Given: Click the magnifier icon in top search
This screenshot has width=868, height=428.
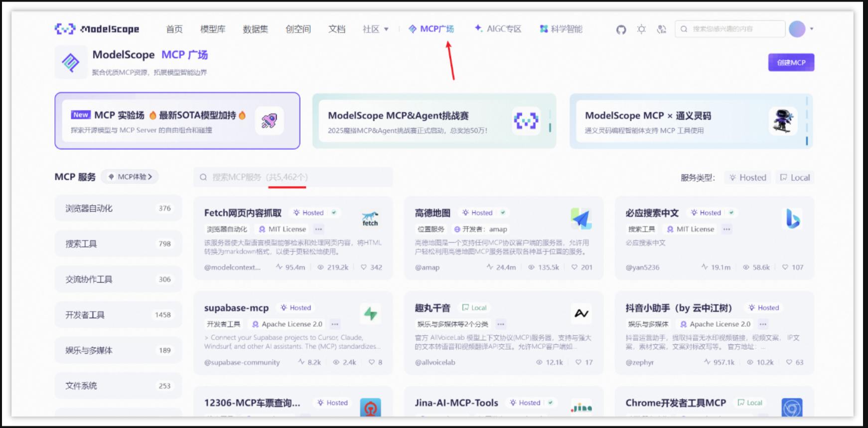Looking at the screenshot, I should pyautogui.click(x=684, y=29).
